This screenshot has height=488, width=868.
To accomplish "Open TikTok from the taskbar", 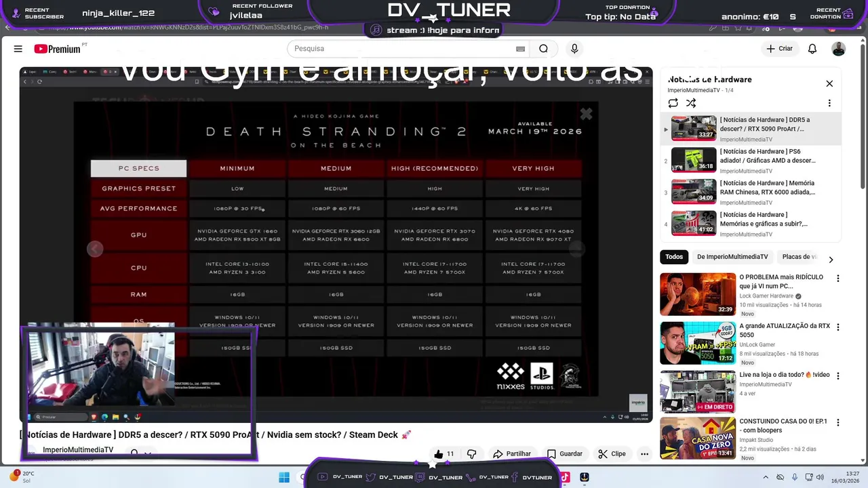I will 565,477.
